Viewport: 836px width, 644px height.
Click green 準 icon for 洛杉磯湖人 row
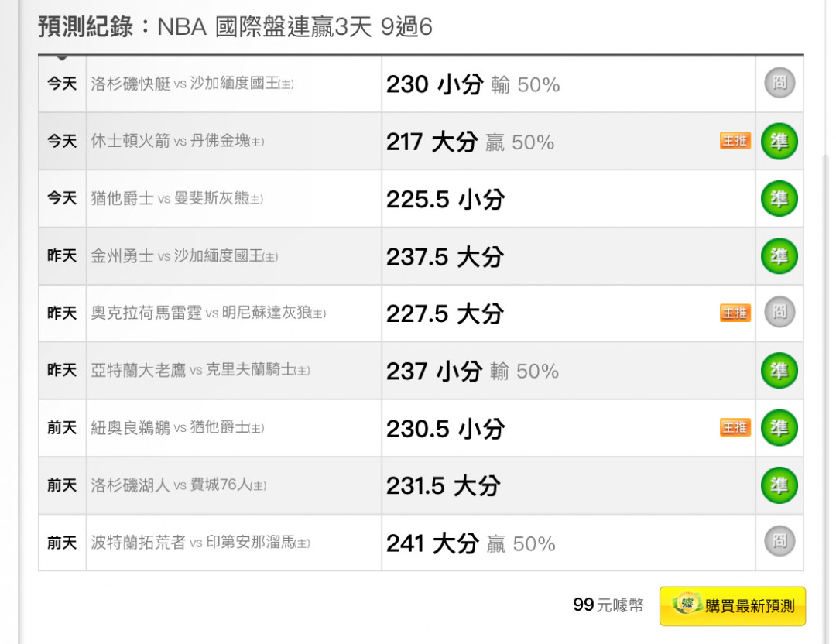pyautogui.click(x=779, y=485)
